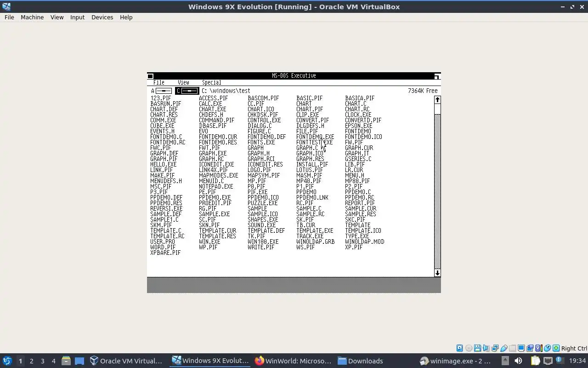Select drive C icon in MS-DOS Executive
The height and width of the screenshot is (368, 588).
point(187,91)
